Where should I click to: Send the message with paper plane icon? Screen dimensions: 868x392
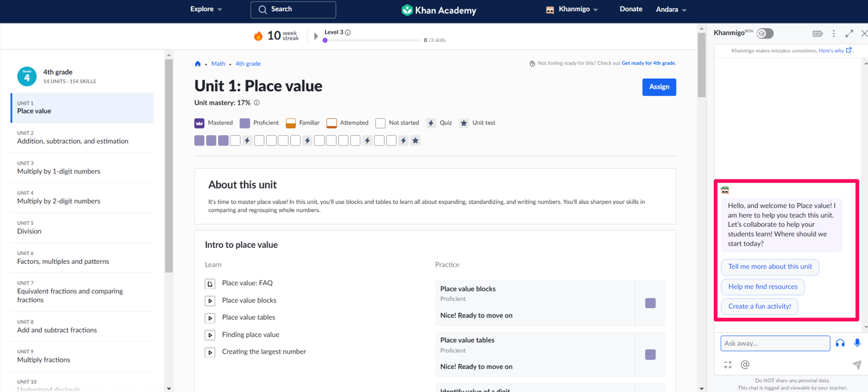[856, 365]
